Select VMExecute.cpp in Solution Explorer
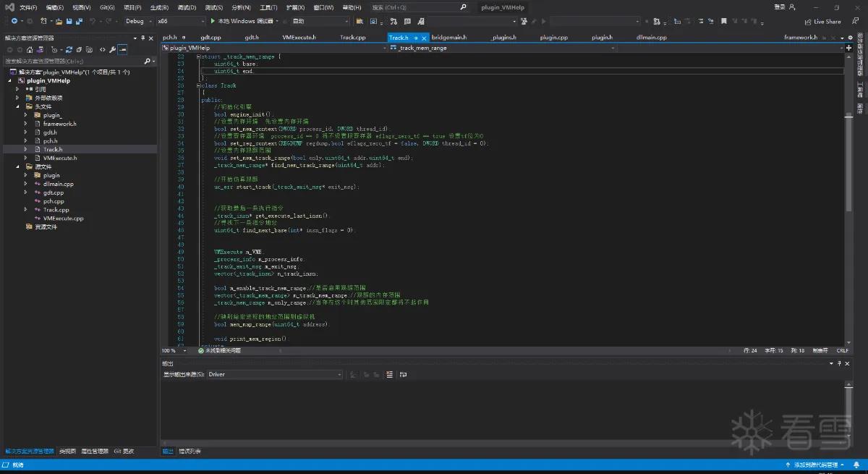 pos(63,218)
